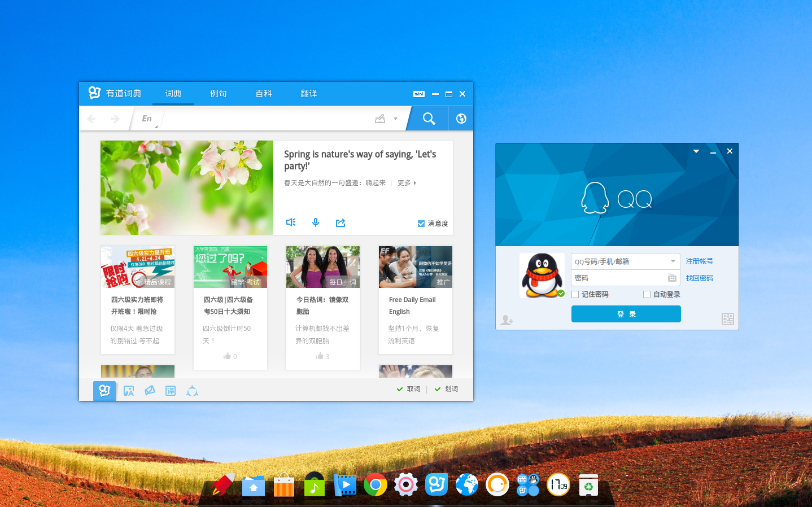
Task: Open the 推广 EF English card thumbnail
Action: [x=416, y=267]
